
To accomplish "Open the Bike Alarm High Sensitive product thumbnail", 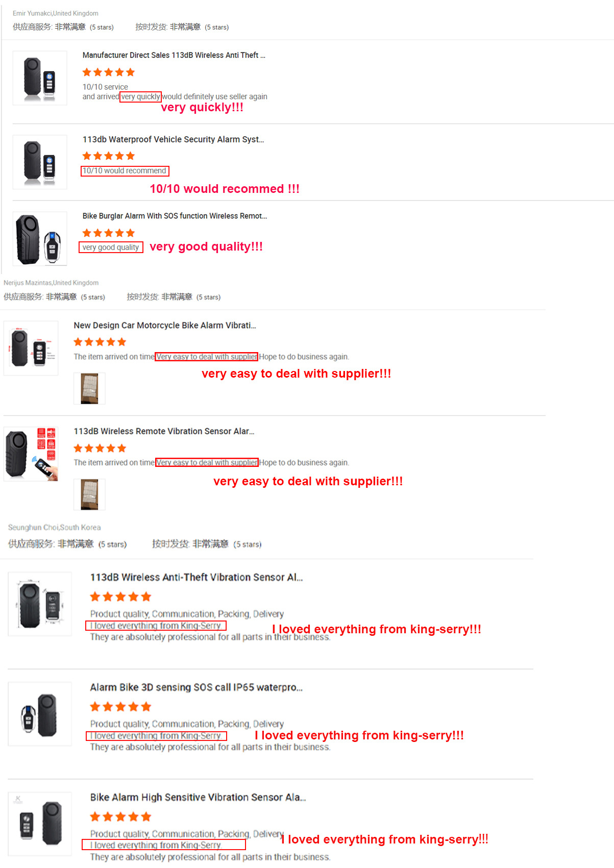I will pos(40,824).
